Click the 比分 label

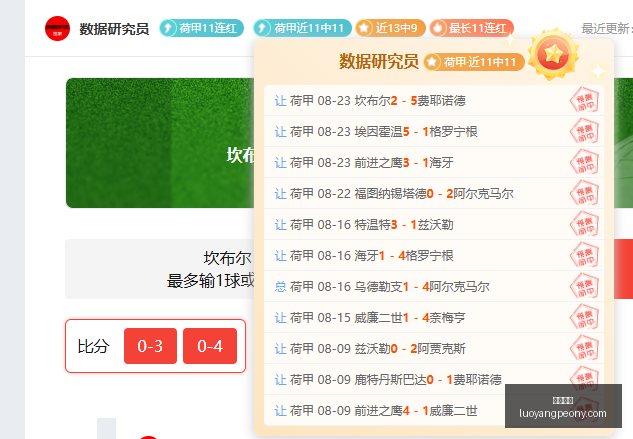pyautogui.click(x=93, y=346)
